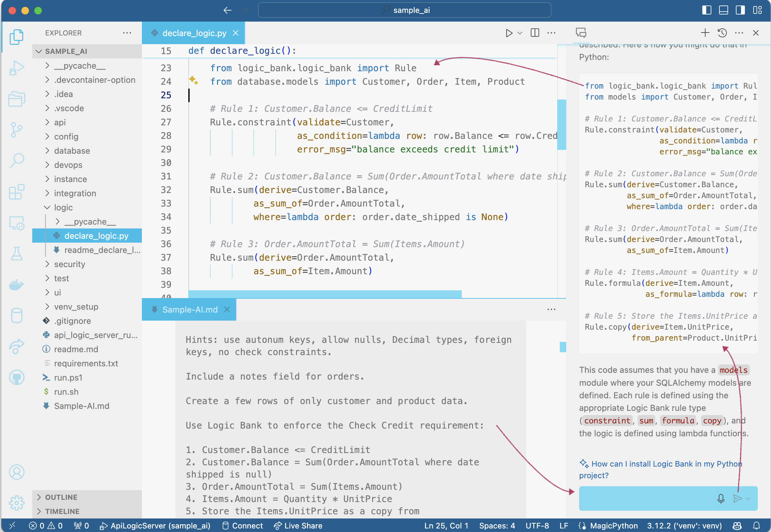
Task: Click the microphone voice input icon
Action: pos(721,498)
